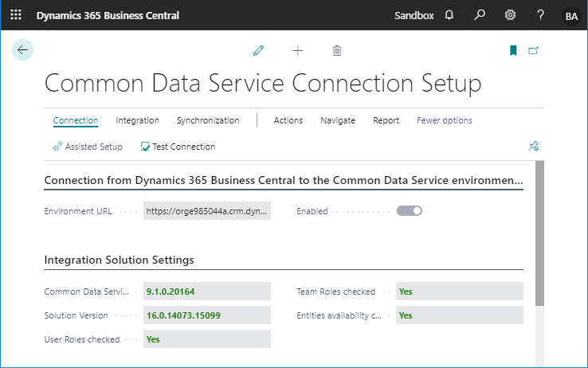Click the vertical scrollbar thumb
588x368 pixels.
click(x=539, y=233)
